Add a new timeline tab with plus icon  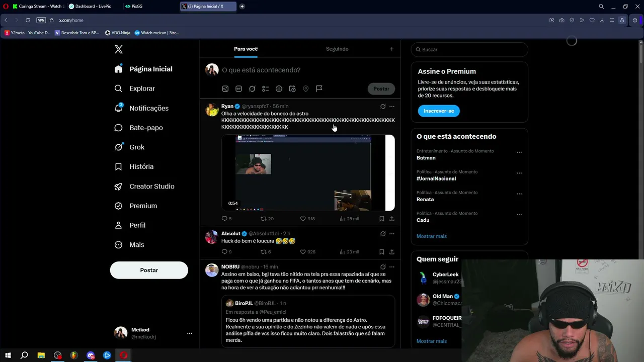point(392,49)
